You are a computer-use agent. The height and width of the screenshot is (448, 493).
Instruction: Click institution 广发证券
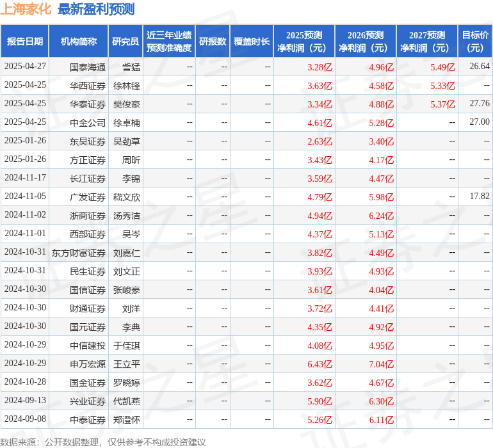pyautogui.click(x=88, y=197)
